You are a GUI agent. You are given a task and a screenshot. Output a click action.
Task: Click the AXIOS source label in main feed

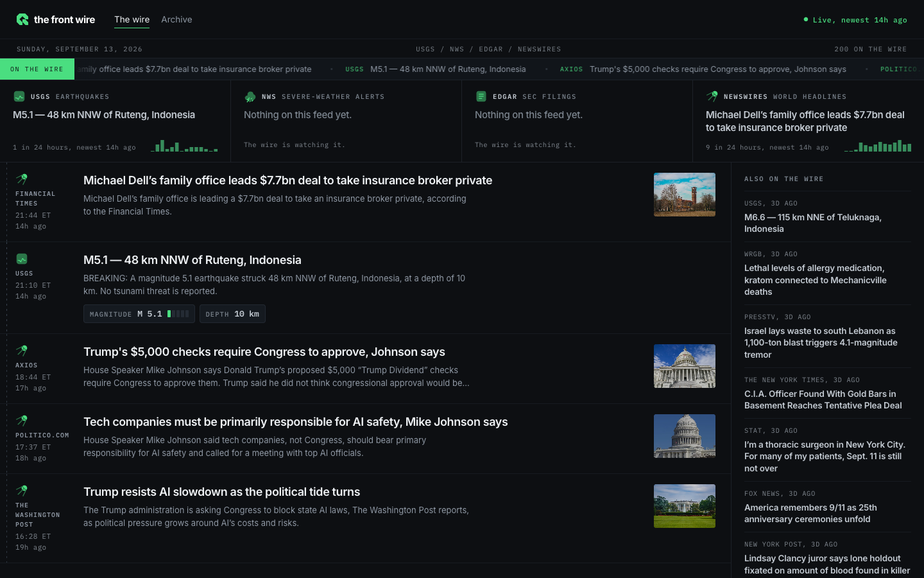click(26, 365)
